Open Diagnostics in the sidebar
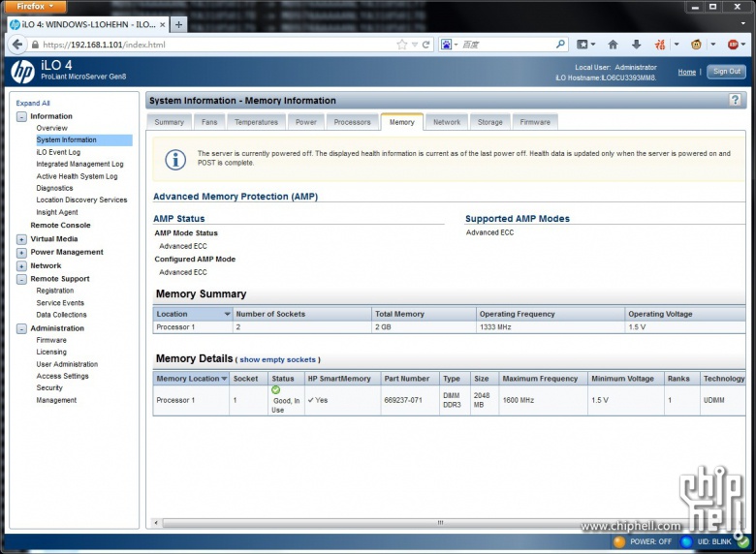The height and width of the screenshot is (554, 756). (54, 188)
